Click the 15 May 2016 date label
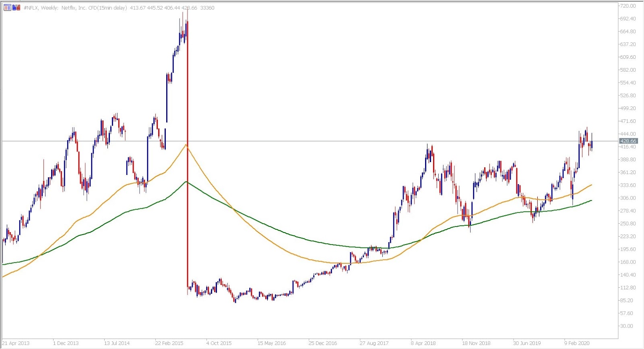Viewport: 644px width, 349px height. coord(272,343)
